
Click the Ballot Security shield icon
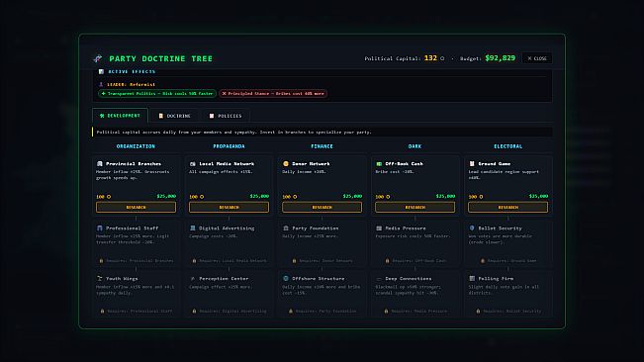[x=472, y=228]
